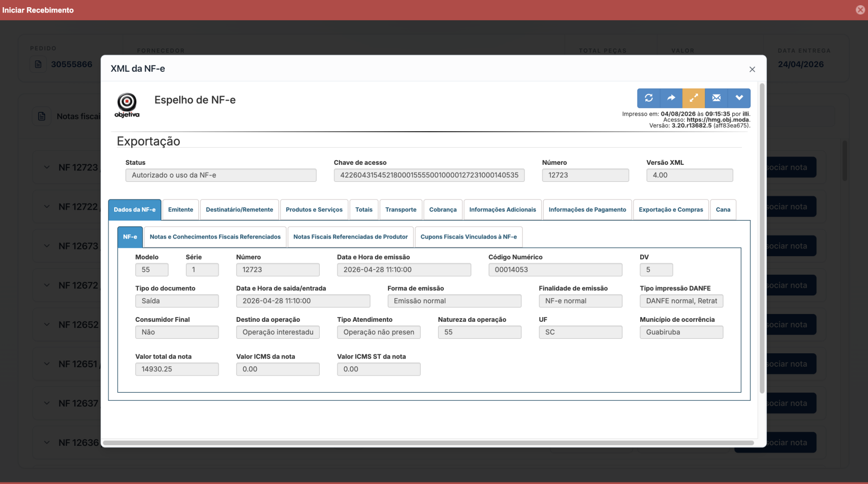The width and height of the screenshot is (868, 484).
Task: Click the dialog's vertical scrollbar
Action: (x=762, y=238)
